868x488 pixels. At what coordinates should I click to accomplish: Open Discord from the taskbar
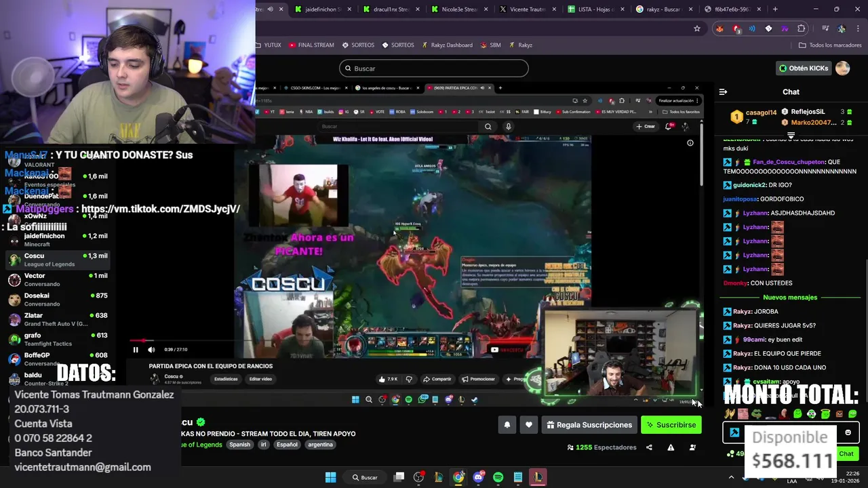tap(478, 477)
